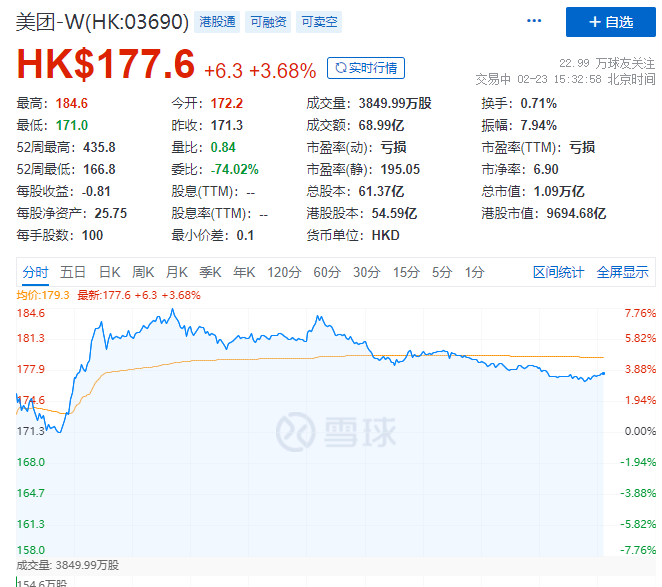Click the latest point on intraday price line
662x587 pixels.
tap(603, 373)
